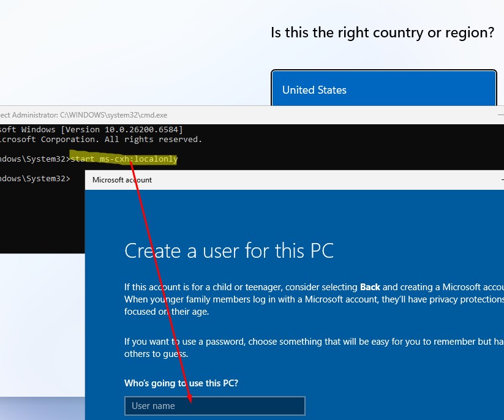504x420 pixels.
Task: Select United States in the region list
Action: tap(383, 90)
